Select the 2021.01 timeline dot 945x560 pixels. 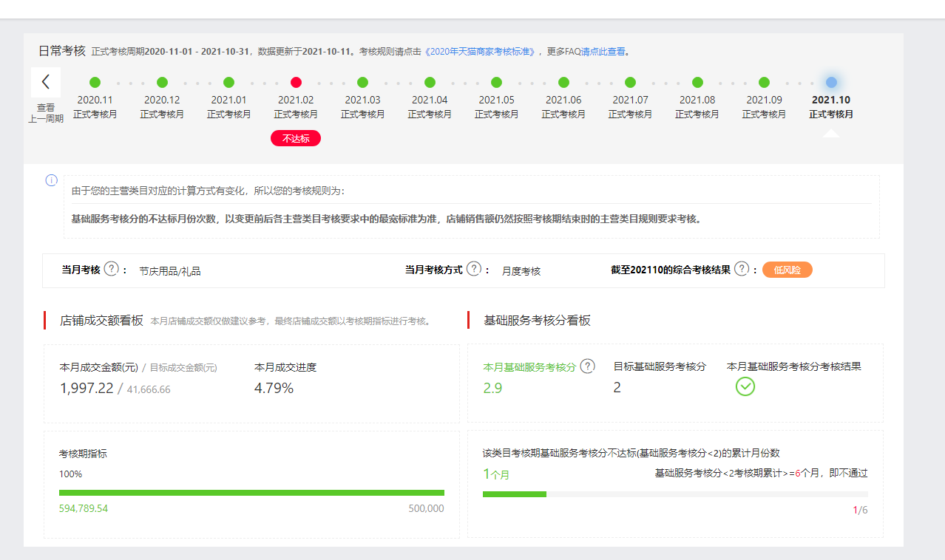(228, 82)
